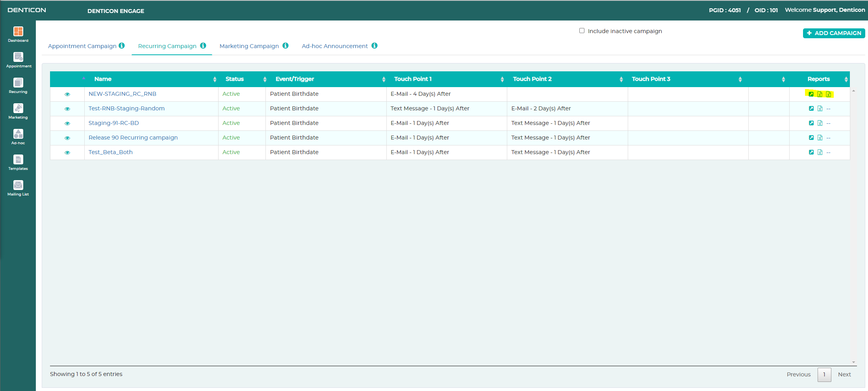Screen dimensions: 868x391
Task: Select page 1 in pagination
Action: (824, 374)
